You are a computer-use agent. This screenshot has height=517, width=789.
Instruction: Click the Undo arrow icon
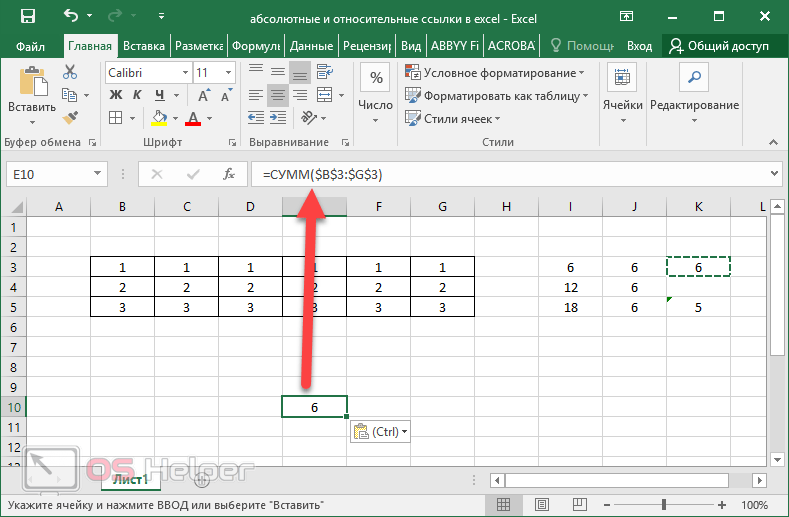pos(71,16)
